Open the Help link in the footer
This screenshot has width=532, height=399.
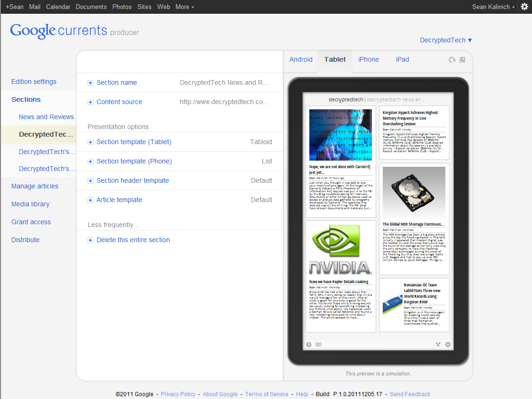[302, 394]
